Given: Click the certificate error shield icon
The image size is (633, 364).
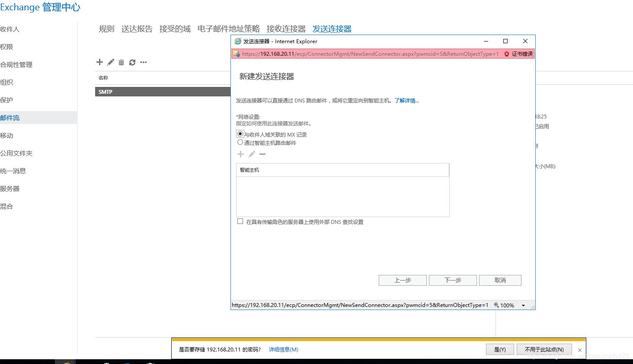Looking at the screenshot, I should 507,54.
